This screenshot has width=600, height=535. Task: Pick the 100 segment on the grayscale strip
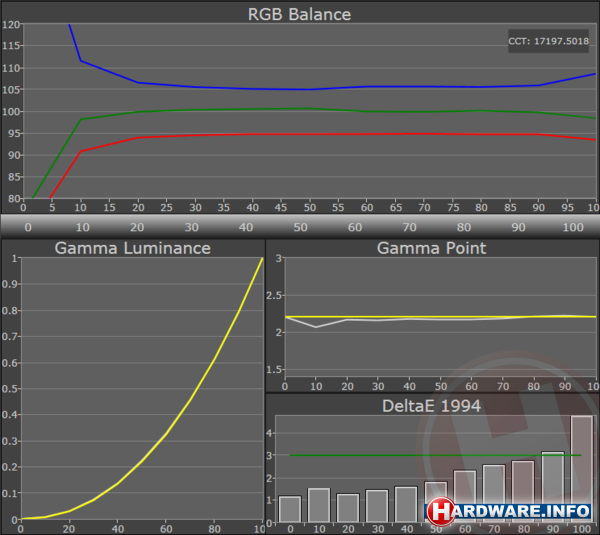pos(571,227)
